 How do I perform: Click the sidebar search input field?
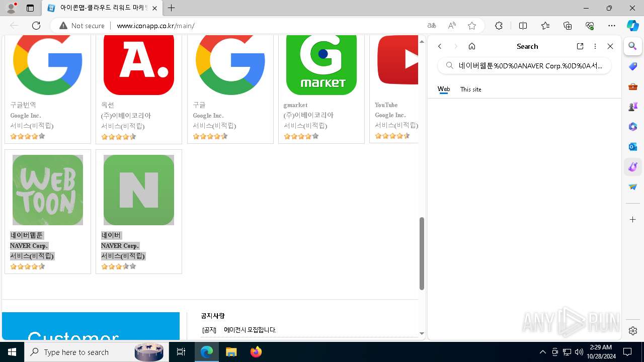[x=525, y=65]
